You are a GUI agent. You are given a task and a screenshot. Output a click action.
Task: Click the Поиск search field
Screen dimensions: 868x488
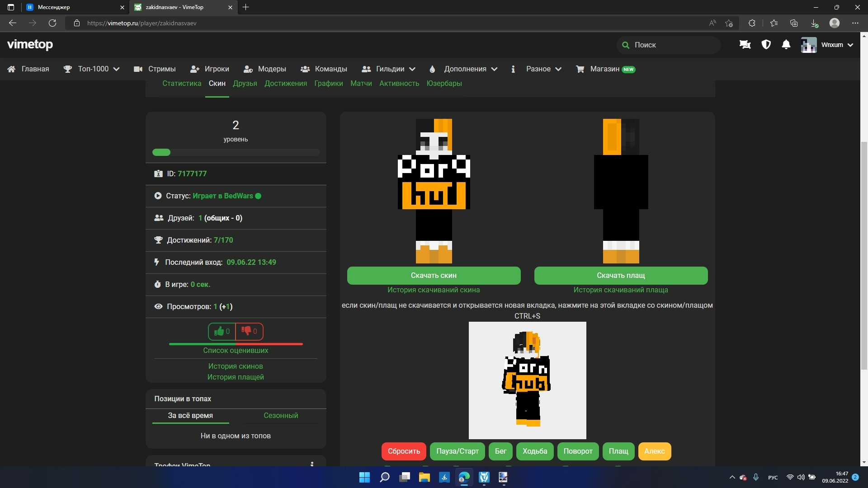pyautogui.click(x=669, y=45)
